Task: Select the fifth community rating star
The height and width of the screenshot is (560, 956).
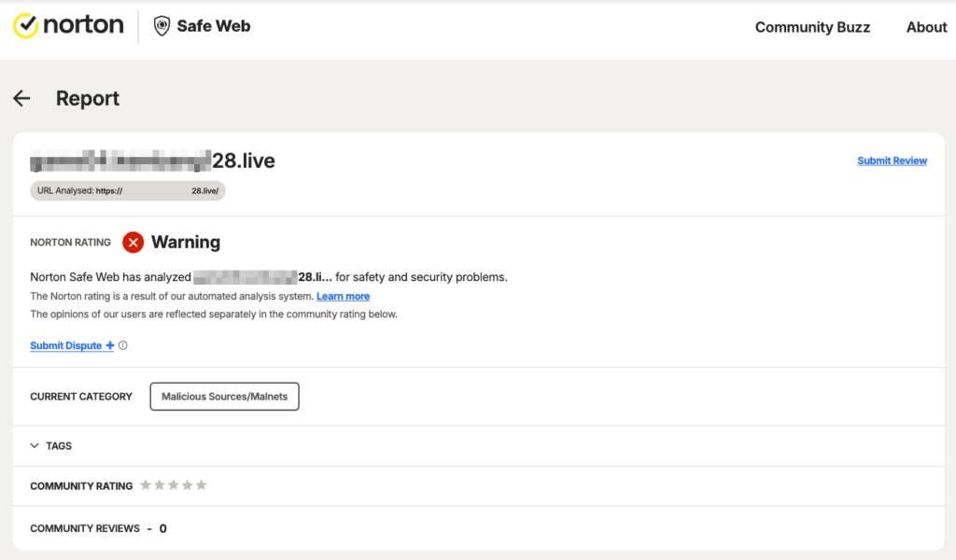Action: (x=202, y=484)
